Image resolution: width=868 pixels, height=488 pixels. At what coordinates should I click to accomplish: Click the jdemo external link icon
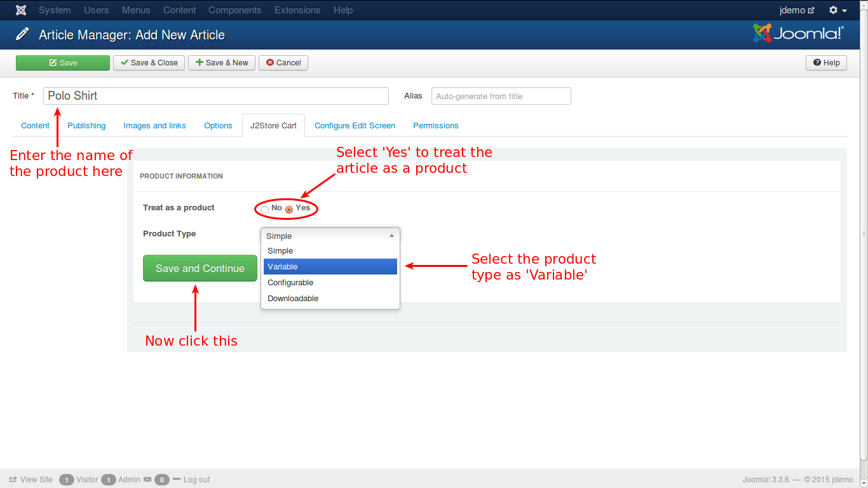pos(811,11)
